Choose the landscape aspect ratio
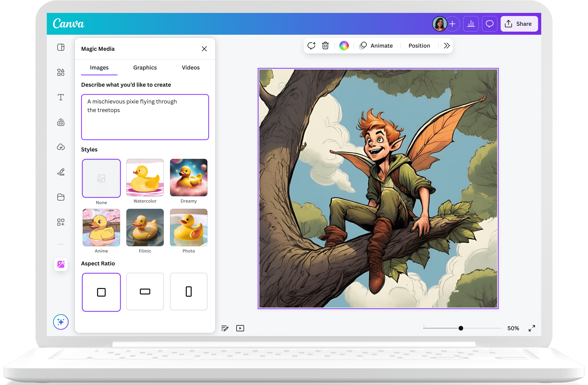 pos(145,291)
